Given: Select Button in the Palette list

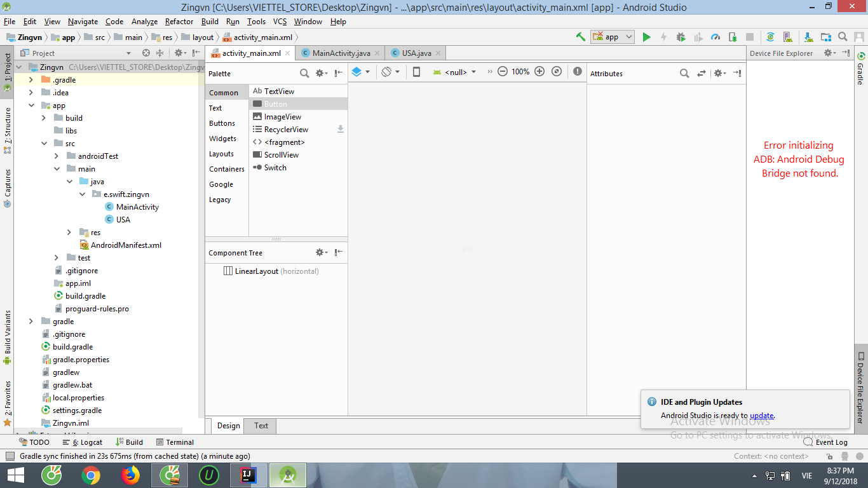Looking at the screenshot, I should coord(276,104).
